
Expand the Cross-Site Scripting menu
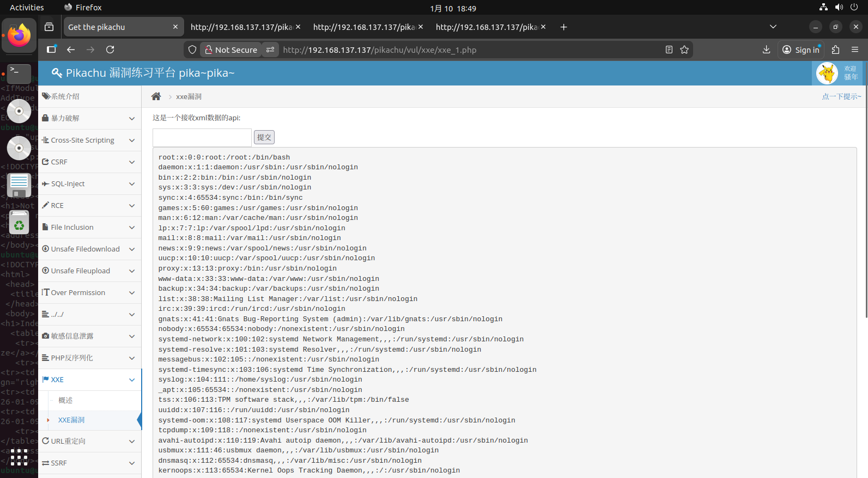tap(90, 140)
